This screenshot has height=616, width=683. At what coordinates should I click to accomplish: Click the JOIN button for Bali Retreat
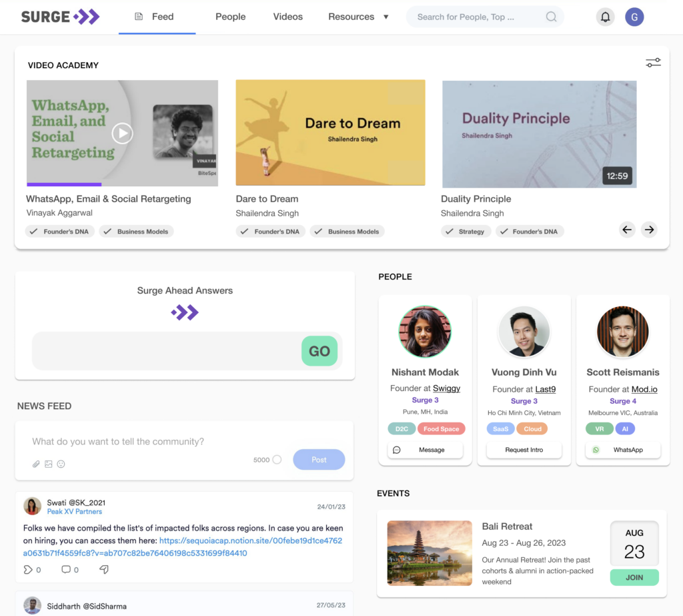pyautogui.click(x=634, y=577)
